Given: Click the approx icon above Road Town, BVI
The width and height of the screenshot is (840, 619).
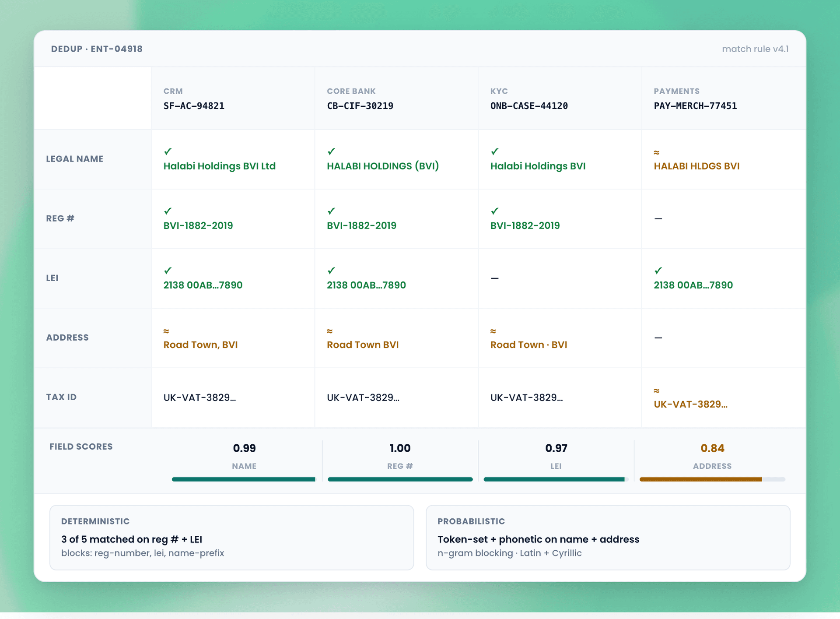Looking at the screenshot, I should click(x=166, y=331).
